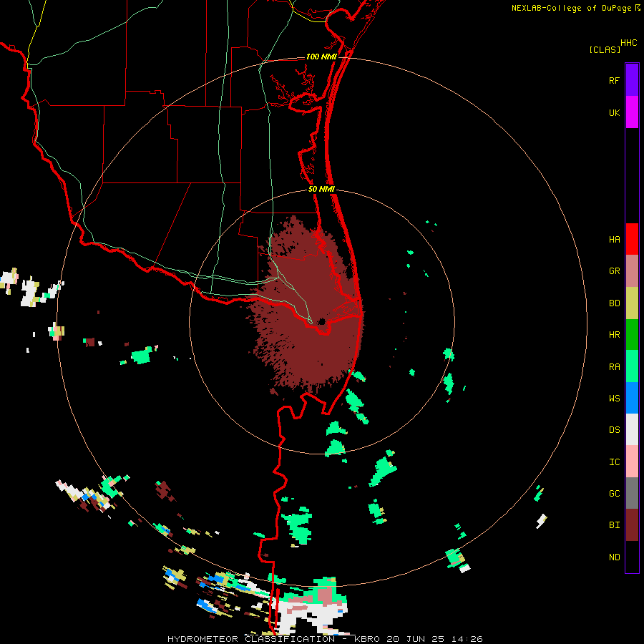The height and width of the screenshot is (644, 644).
Task: Click the RF purple legend swatch
Action: pyautogui.click(x=632, y=80)
